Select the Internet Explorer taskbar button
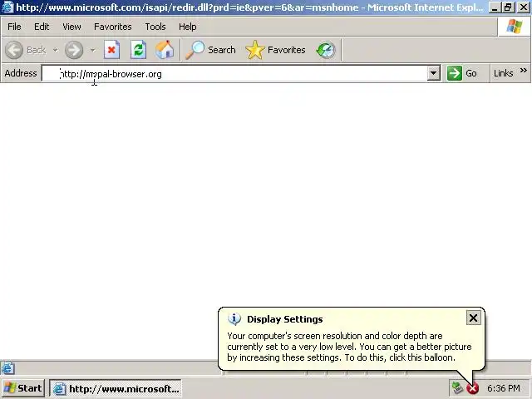Screen dimensions: 532x399 (x=116, y=388)
